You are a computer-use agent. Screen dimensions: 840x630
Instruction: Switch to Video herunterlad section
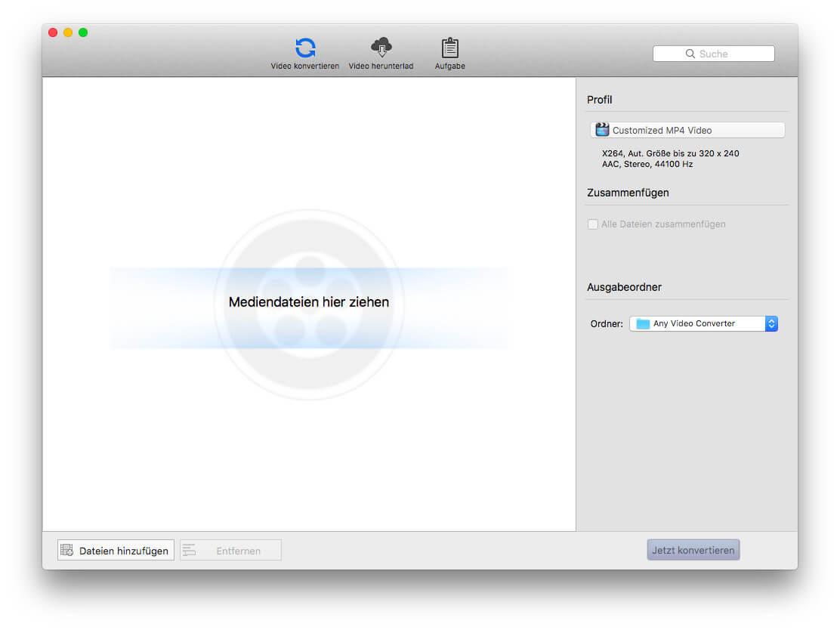click(x=381, y=54)
